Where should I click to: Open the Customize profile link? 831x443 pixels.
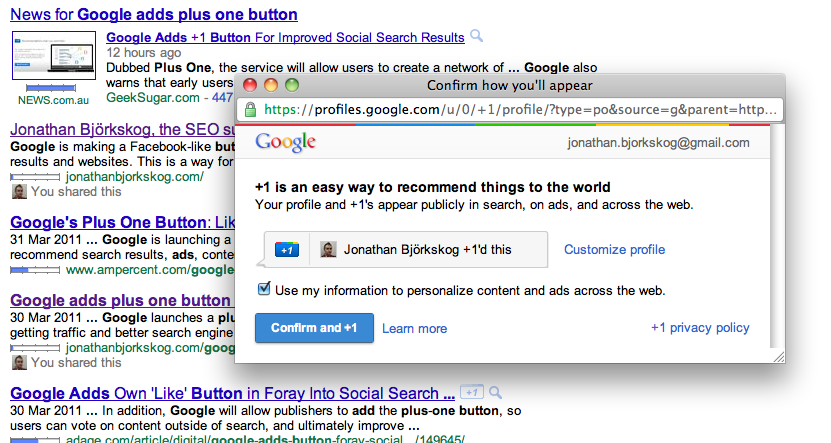click(x=614, y=250)
